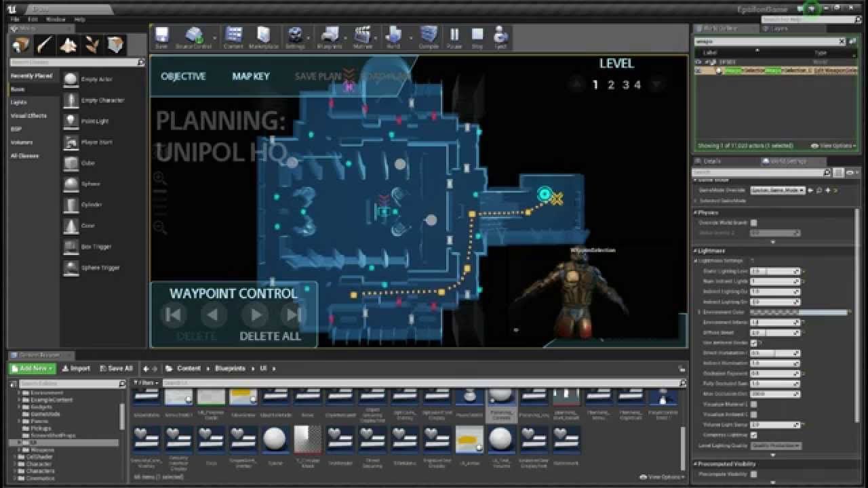The height and width of the screenshot is (488, 868).
Task: Open the Blueprints toolbar icon
Action: 330,38
